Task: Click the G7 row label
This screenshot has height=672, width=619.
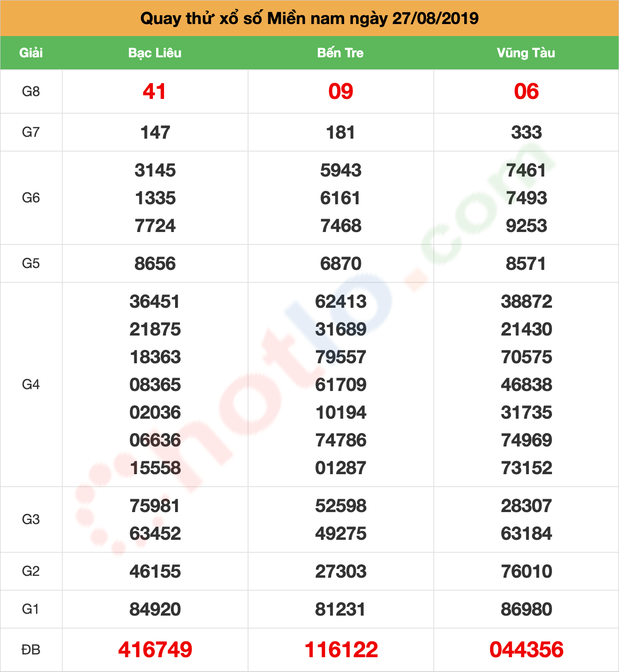Action: tap(31, 132)
